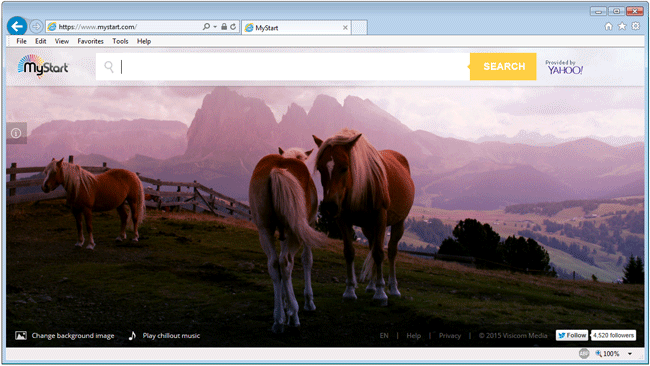Refresh the page with the reload icon
Screen dimensions: 650x366
tap(233, 27)
